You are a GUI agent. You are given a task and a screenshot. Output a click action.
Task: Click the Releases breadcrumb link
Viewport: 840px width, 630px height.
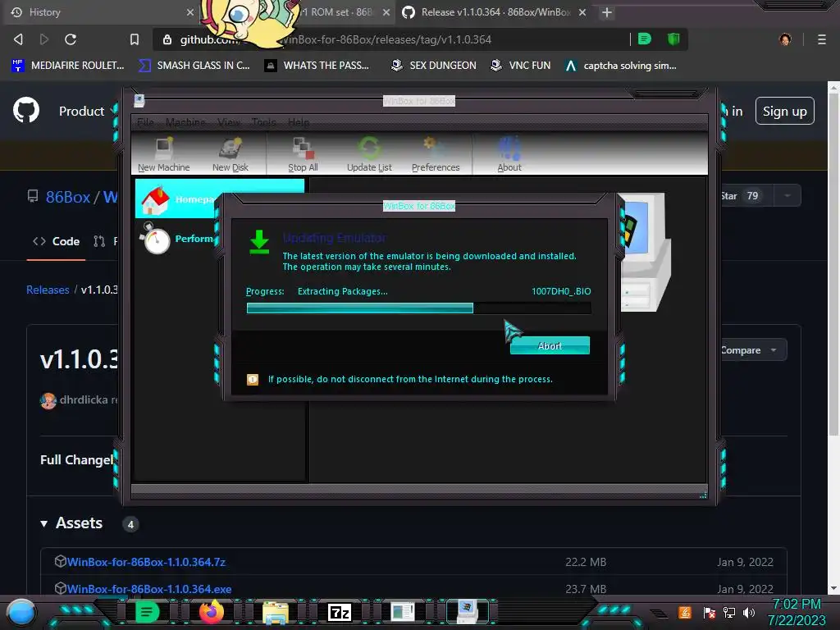coord(48,290)
